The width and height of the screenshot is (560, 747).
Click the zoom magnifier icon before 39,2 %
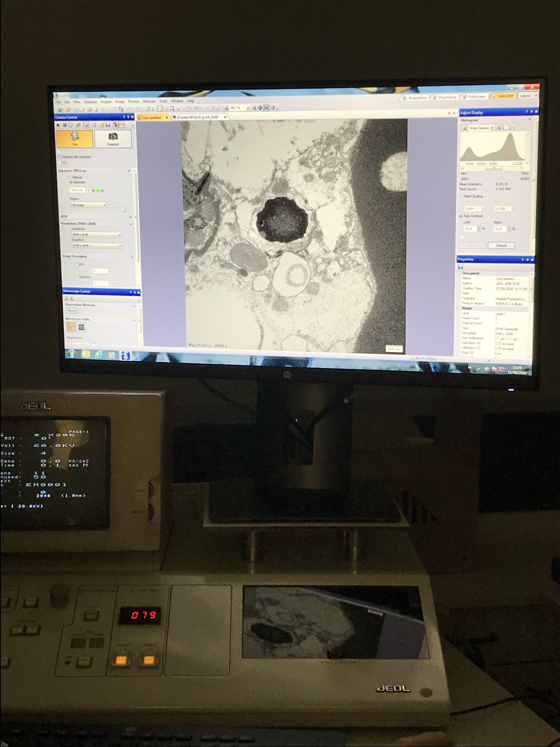click(x=226, y=108)
